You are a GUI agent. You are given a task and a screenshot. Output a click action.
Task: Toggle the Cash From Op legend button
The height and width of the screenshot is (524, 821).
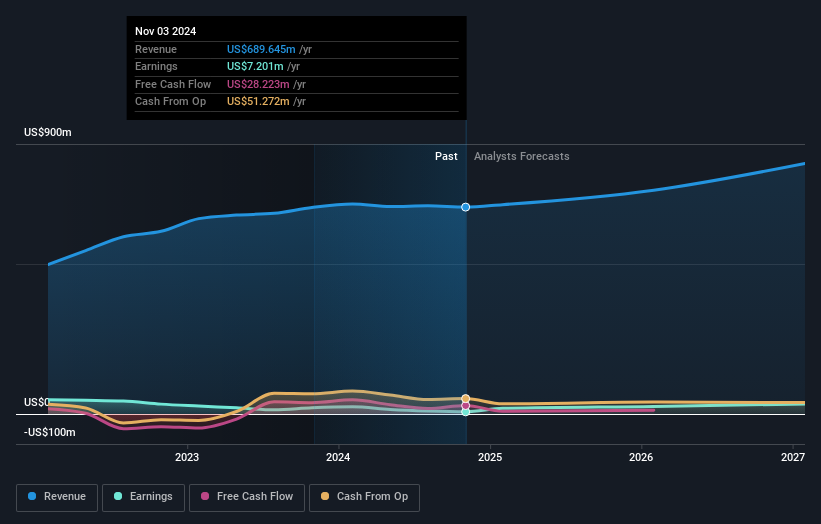364,497
